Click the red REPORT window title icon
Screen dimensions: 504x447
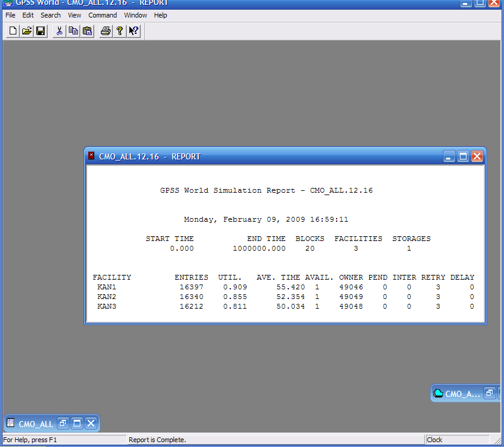(91, 156)
